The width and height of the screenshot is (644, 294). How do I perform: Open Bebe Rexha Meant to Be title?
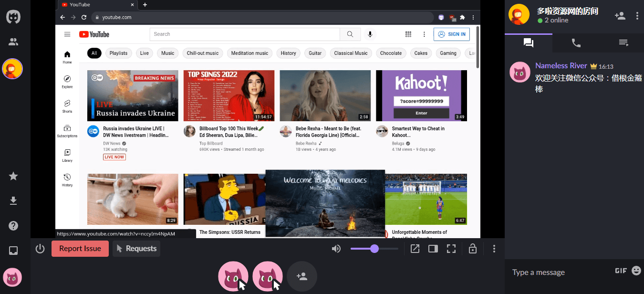coord(329,132)
